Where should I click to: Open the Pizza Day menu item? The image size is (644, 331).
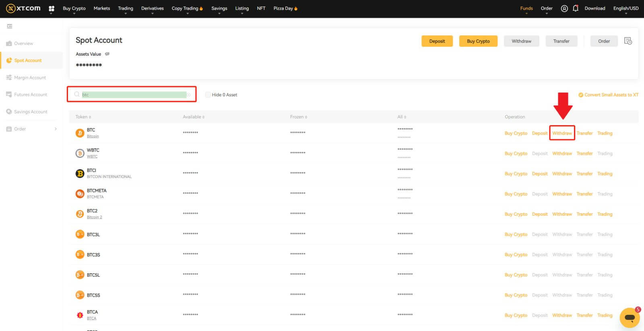pos(285,8)
